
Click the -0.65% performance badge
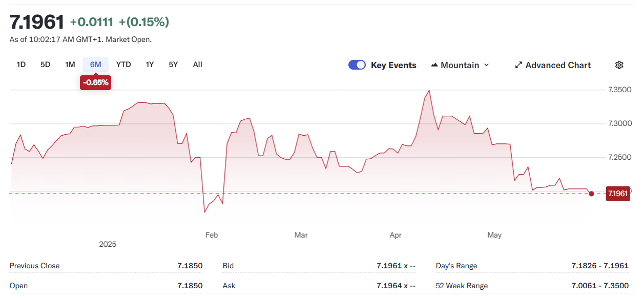[x=96, y=82]
